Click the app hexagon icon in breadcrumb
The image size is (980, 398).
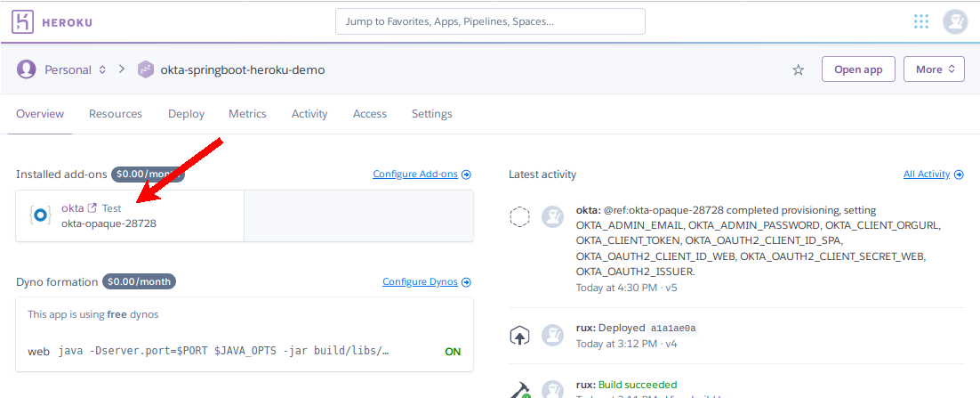(146, 69)
